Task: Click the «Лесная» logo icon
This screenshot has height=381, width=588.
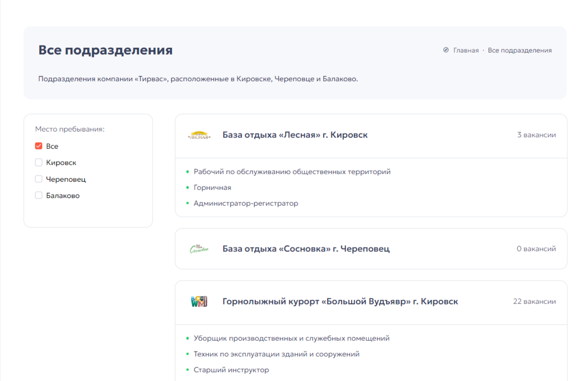Action: (x=199, y=135)
